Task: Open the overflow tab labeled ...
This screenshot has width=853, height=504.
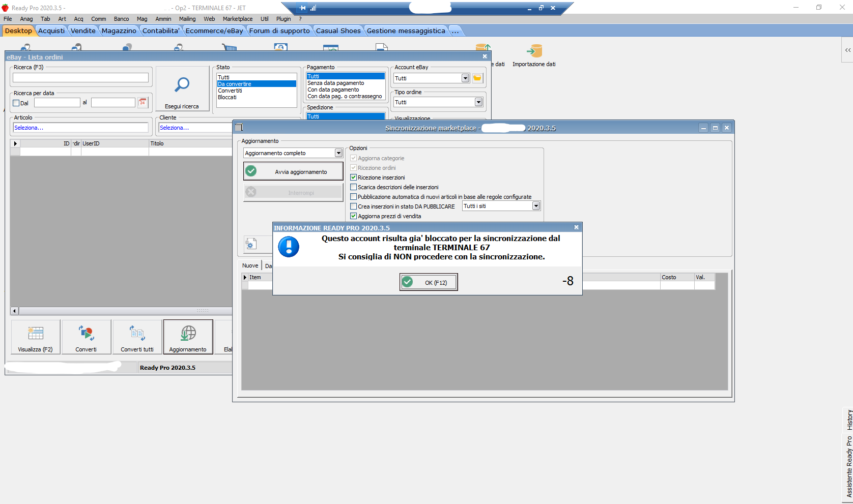Action: 455,31
